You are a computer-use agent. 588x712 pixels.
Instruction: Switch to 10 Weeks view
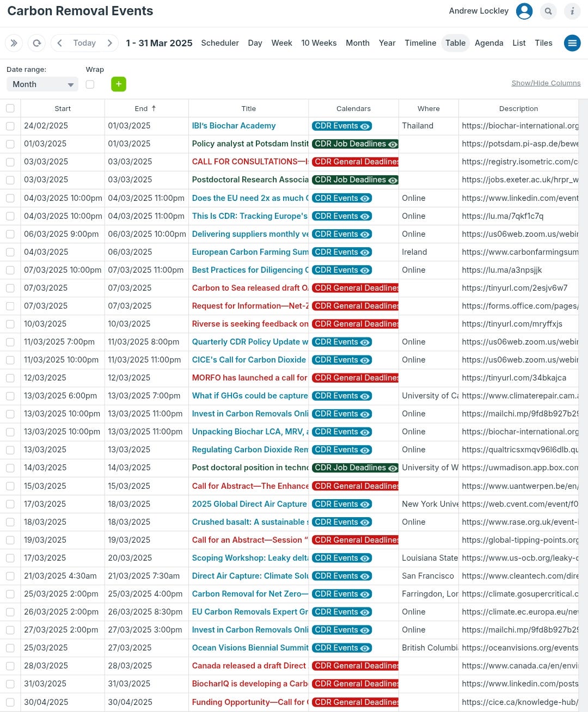[x=319, y=43]
